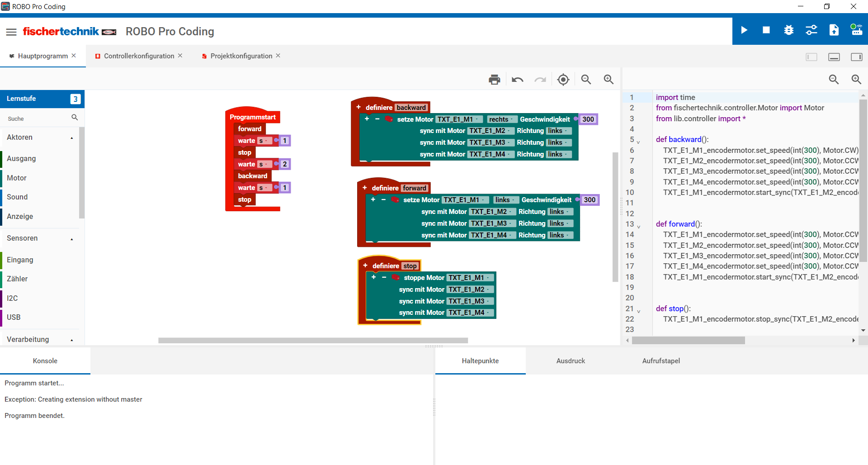This screenshot has height=465, width=868.
Task: Open the Eingang block category
Action: pos(39,260)
